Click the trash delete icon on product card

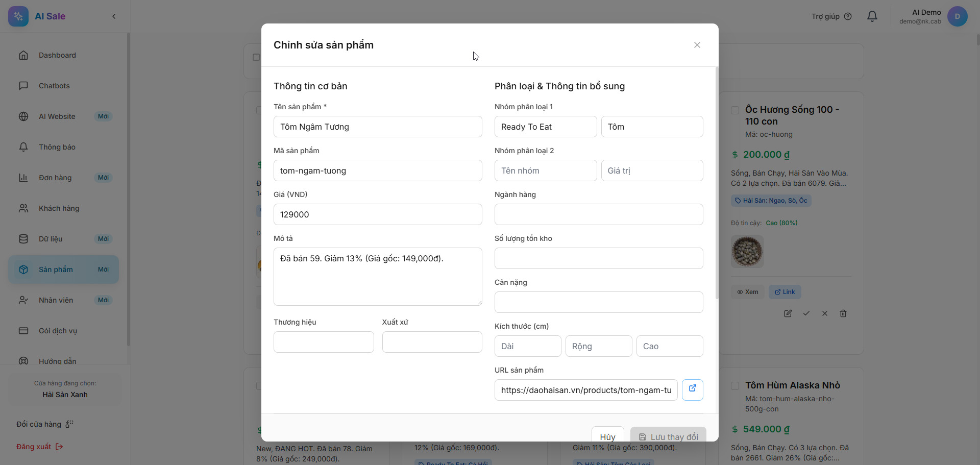pyautogui.click(x=843, y=313)
